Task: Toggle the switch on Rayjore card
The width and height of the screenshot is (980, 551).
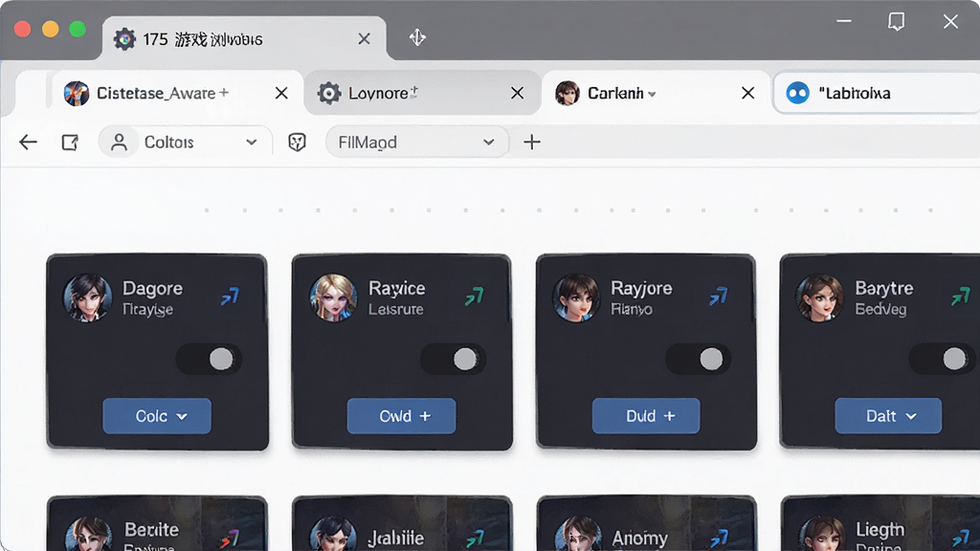Action: [x=698, y=360]
